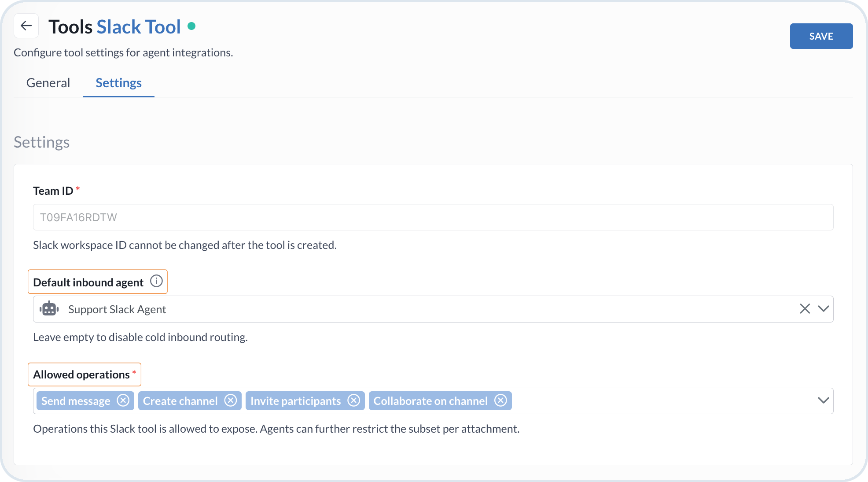Click the Settings section heading
Image resolution: width=868 pixels, height=482 pixels.
pyautogui.click(x=41, y=142)
